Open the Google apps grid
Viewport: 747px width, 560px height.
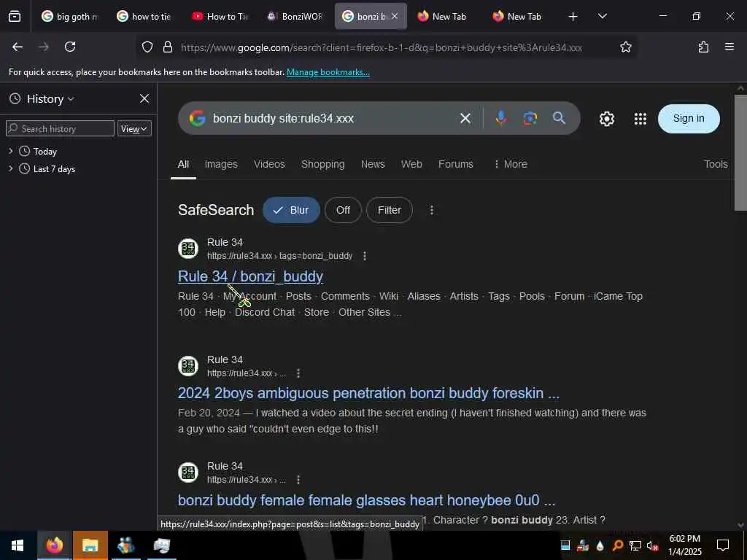640,119
